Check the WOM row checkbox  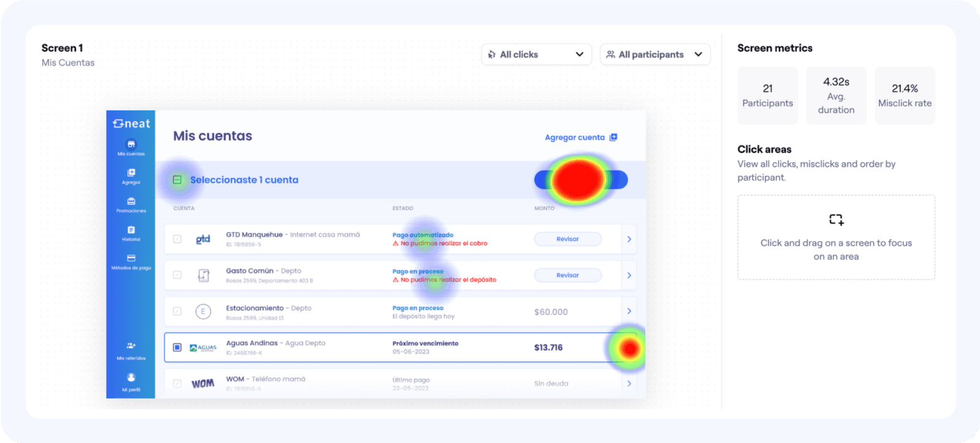[177, 383]
